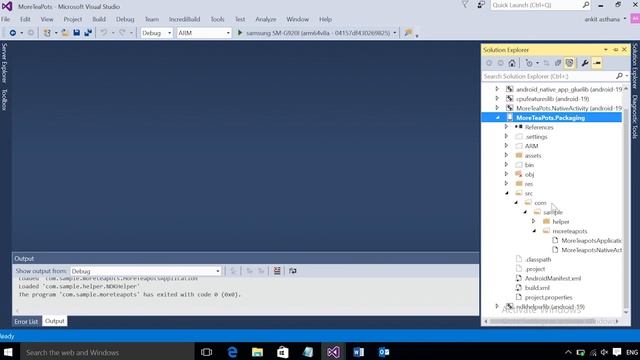This screenshot has height=360, width=640.
Task: Toggle Word Wrap in Output panel
Action: click(293, 271)
